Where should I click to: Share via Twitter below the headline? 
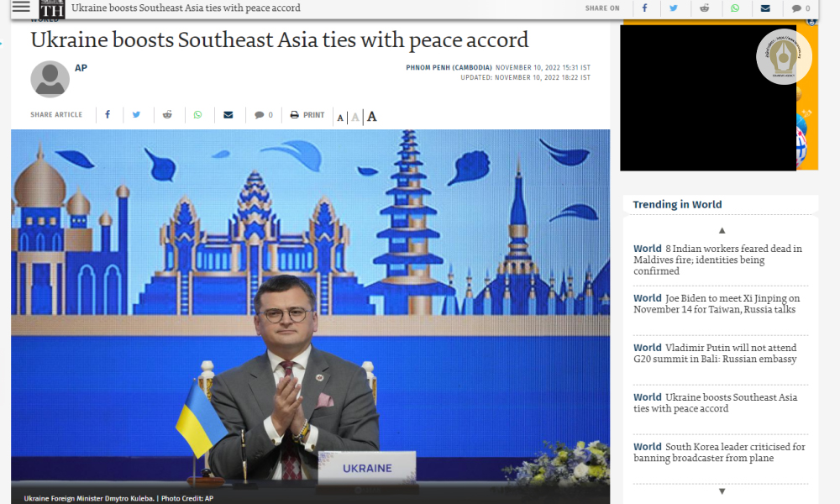136,115
